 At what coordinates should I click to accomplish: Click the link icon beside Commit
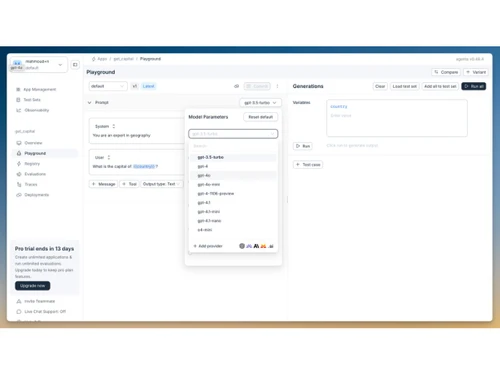236,86
